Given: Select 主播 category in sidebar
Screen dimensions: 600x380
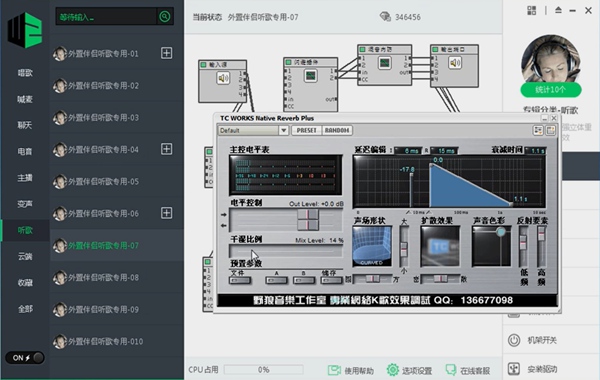Looking at the screenshot, I should pyautogui.click(x=25, y=178).
